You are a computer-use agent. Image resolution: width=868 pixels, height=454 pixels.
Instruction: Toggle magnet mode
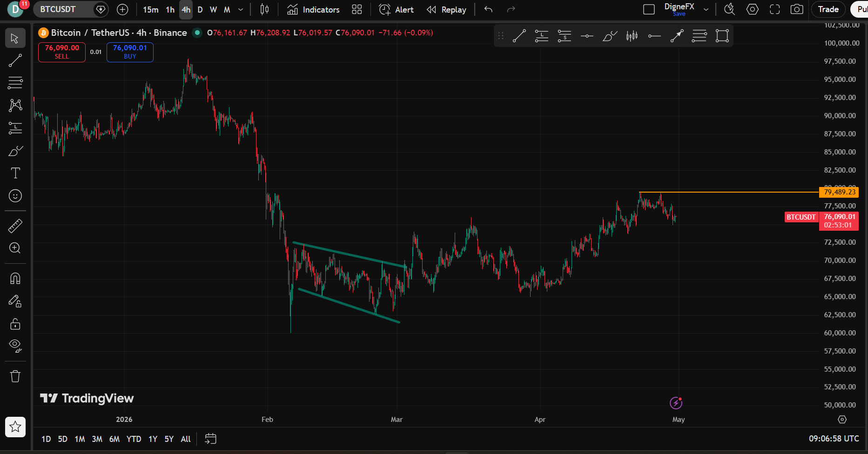click(15, 279)
